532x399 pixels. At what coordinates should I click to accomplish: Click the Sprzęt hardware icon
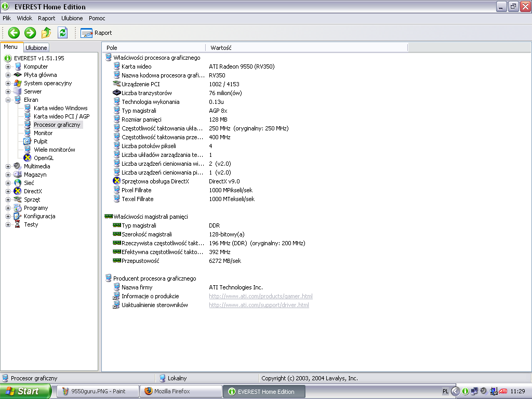point(18,199)
